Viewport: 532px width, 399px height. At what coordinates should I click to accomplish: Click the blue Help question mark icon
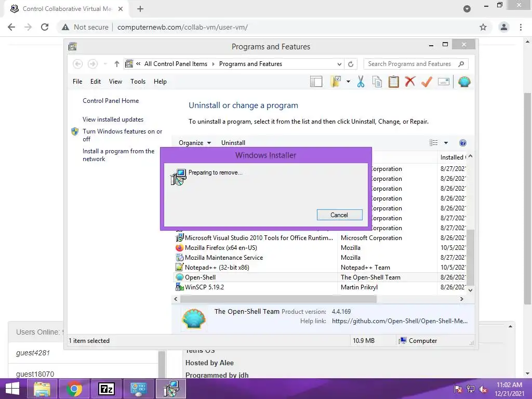(x=463, y=143)
